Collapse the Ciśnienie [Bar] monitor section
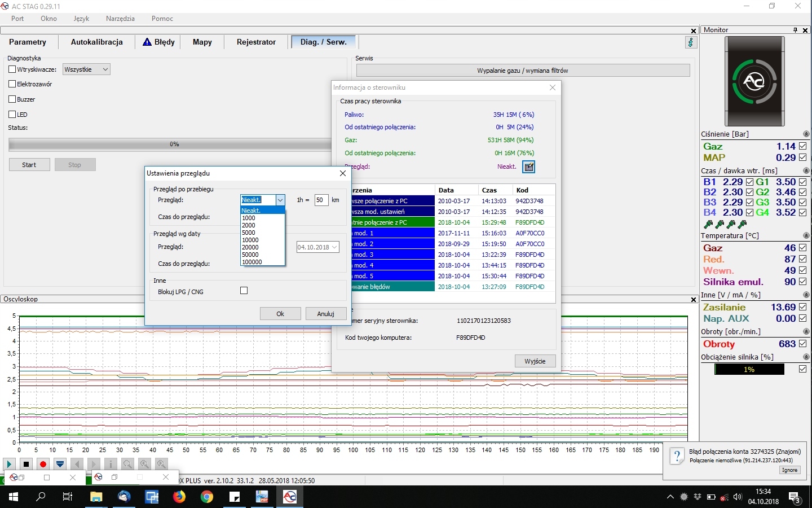The height and width of the screenshot is (508, 812). tap(806, 134)
